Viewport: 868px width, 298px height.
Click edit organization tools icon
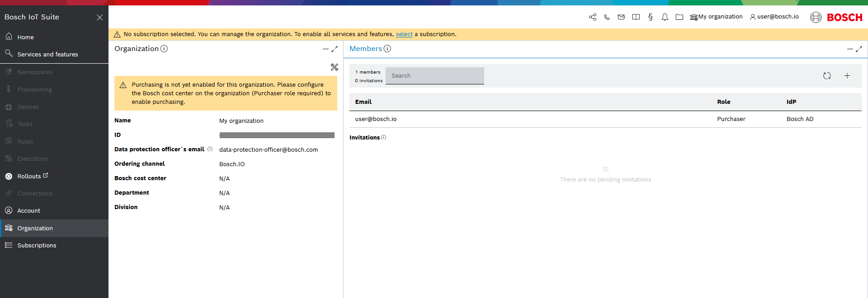(x=335, y=67)
